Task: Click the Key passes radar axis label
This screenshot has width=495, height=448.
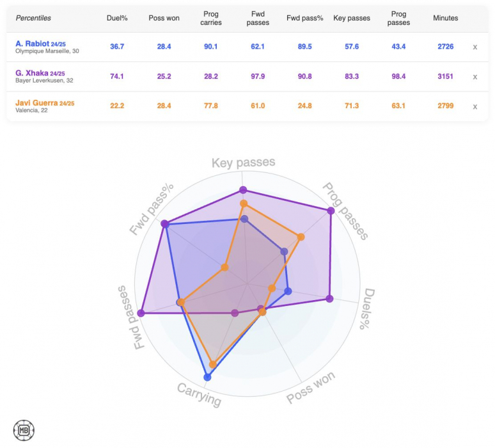Action: click(244, 163)
